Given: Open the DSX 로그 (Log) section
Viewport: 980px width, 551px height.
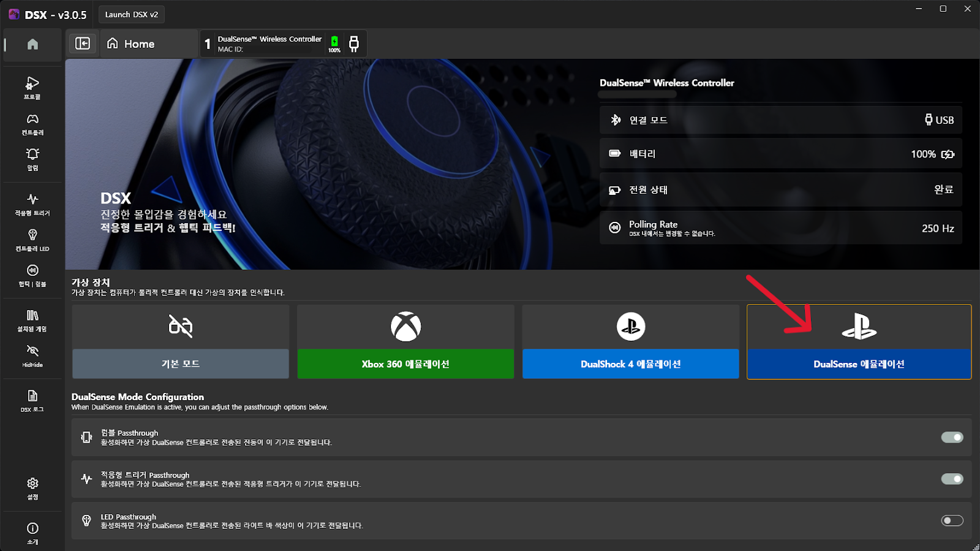Looking at the screenshot, I should pyautogui.click(x=32, y=401).
